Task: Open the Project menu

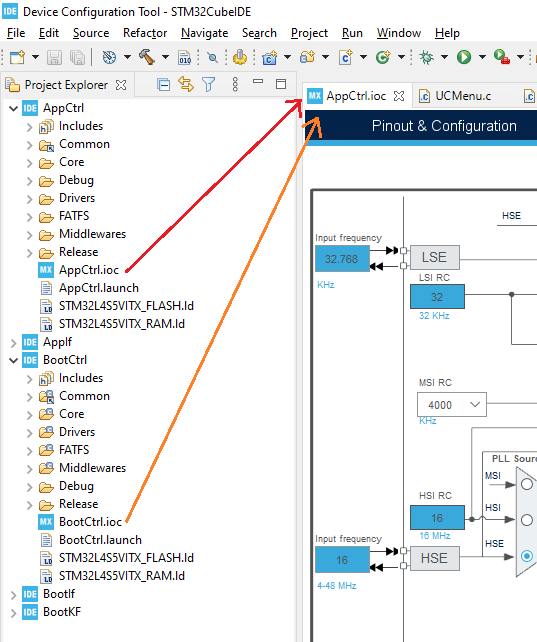Action: click(x=309, y=33)
